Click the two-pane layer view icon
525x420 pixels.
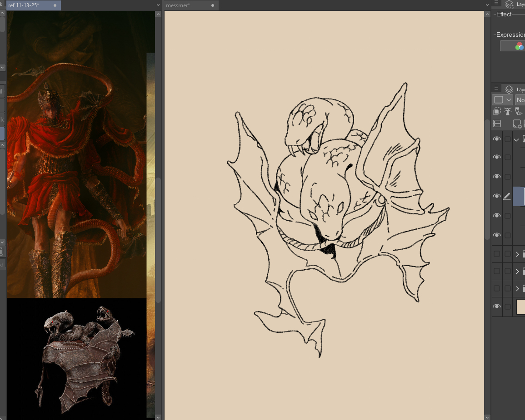[497, 124]
